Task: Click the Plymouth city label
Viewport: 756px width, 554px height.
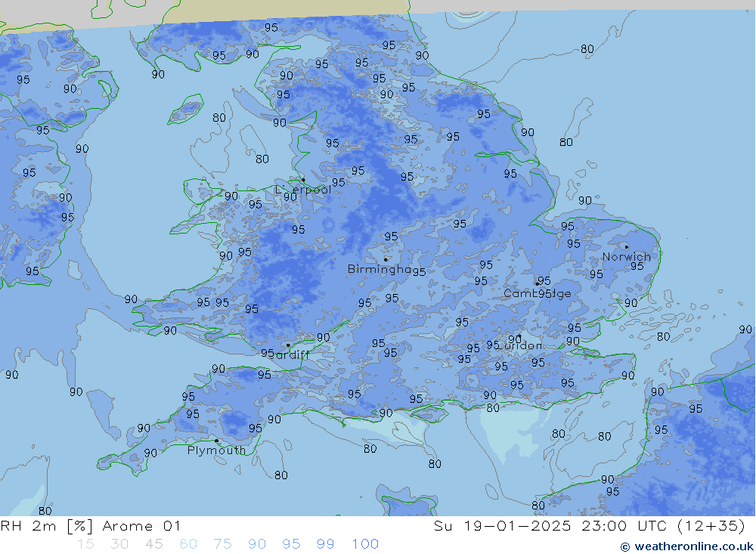Action: (216, 450)
